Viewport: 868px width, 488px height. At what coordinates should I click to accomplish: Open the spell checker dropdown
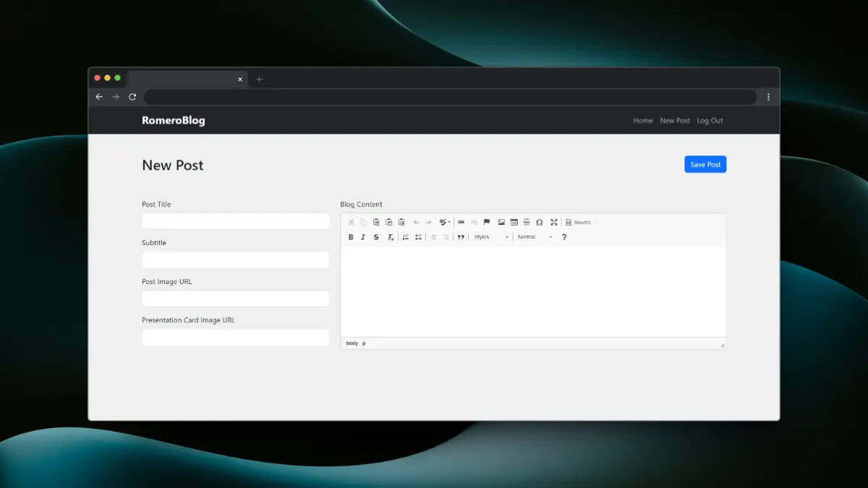click(x=445, y=222)
